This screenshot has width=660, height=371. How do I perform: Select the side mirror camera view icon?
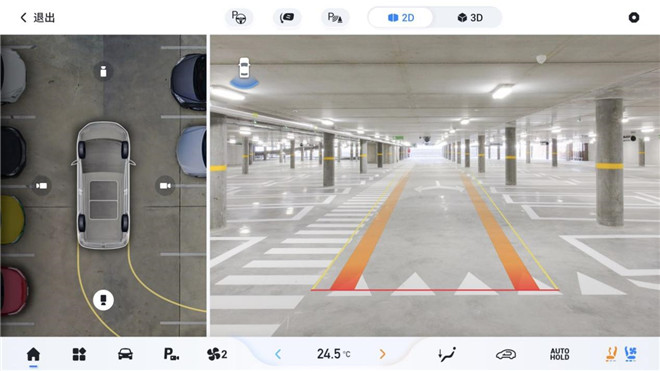[x=287, y=18]
